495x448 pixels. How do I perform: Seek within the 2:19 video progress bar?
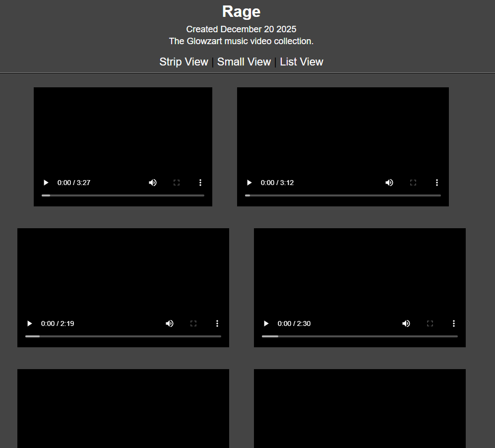click(123, 336)
